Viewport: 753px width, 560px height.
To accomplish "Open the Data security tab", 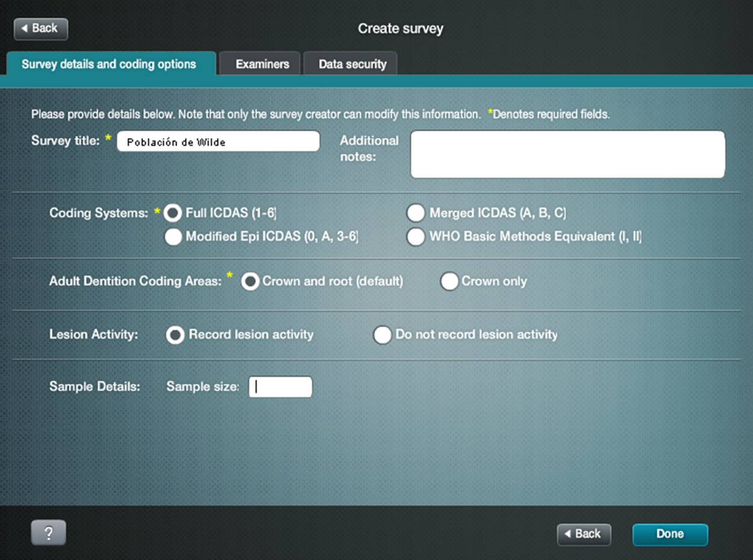I will click(x=352, y=64).
